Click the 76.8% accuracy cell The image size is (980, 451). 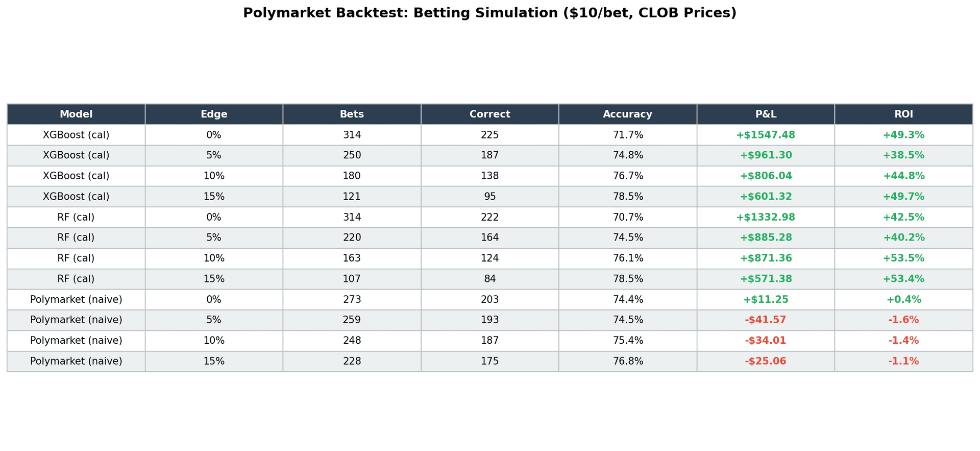point(628,362)
